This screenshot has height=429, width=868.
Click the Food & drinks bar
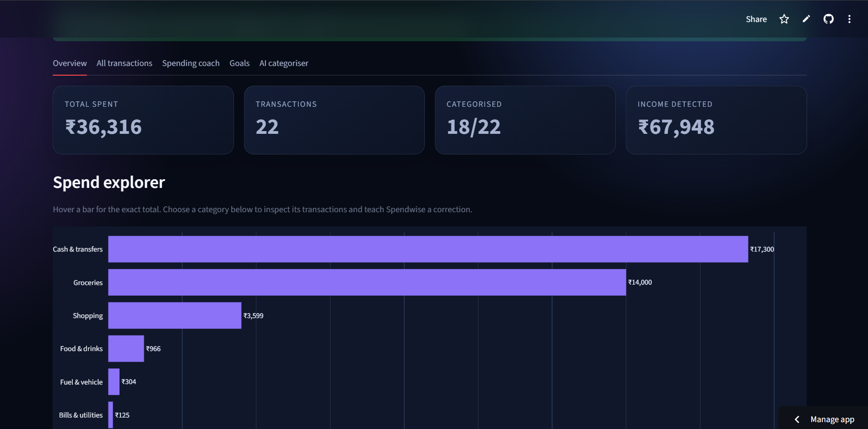coord(126,349)
